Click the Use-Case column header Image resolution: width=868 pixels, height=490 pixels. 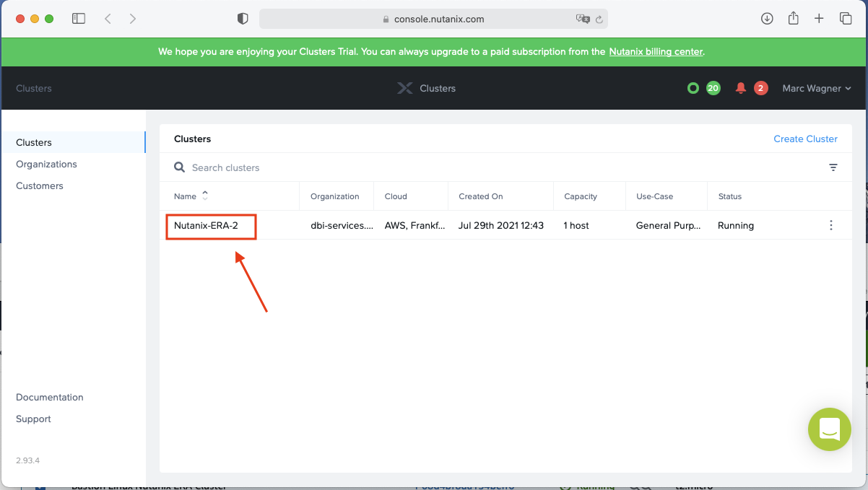[655, 196]
